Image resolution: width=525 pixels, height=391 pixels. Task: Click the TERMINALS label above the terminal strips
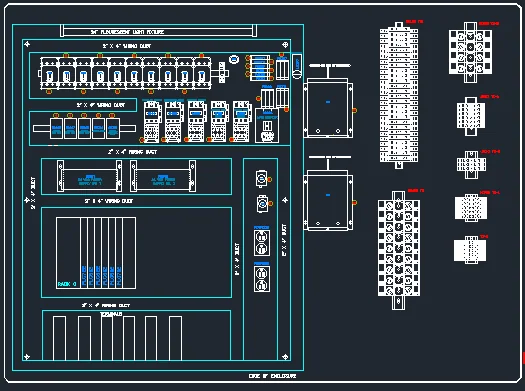click(111, 314)
